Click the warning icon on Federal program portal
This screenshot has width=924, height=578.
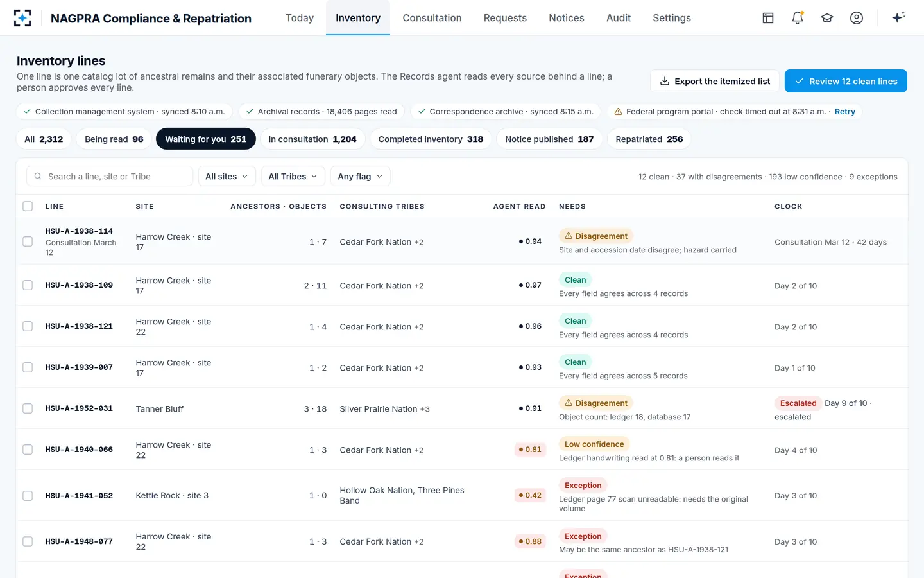pos(618,112)
